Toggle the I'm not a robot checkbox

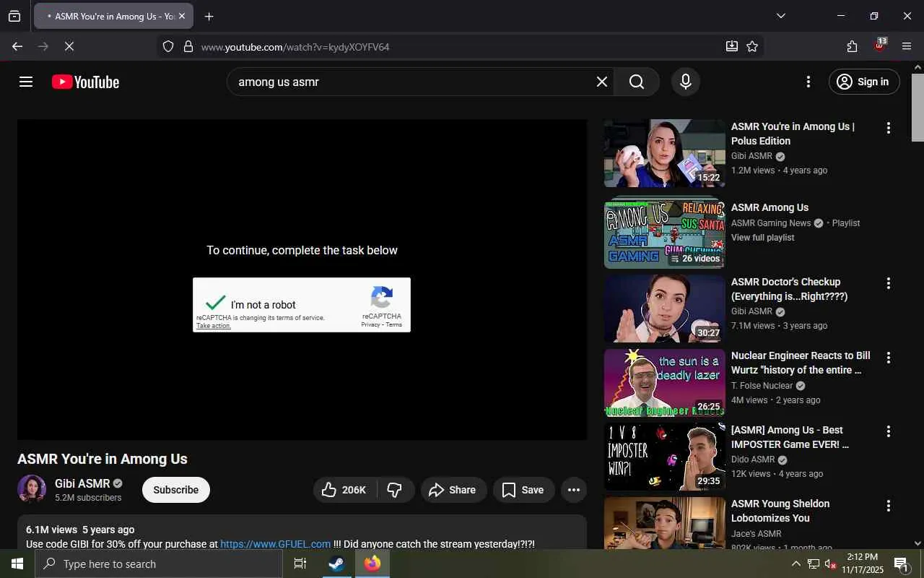click(x=215, y=303)
